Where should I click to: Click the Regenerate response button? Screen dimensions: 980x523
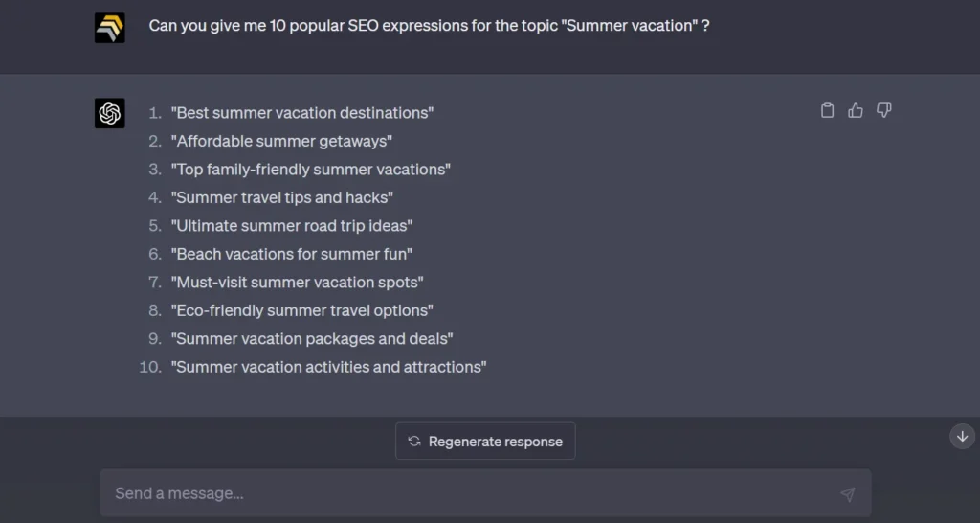coord(485,442)
